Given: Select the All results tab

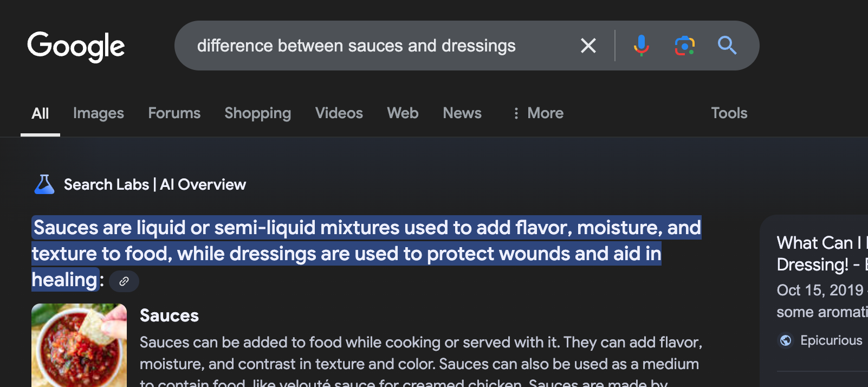Looking at the screenshot, I should tap(40, 113).
